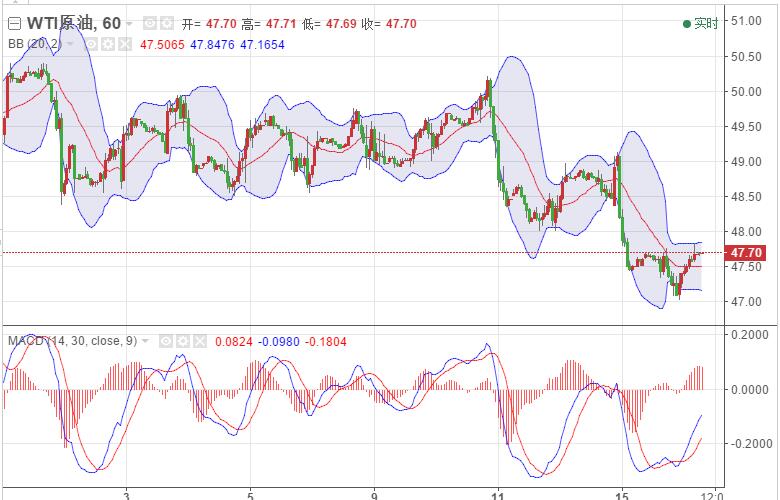
Task: Click 49.00 on the price axis
Action: point(746,162)
